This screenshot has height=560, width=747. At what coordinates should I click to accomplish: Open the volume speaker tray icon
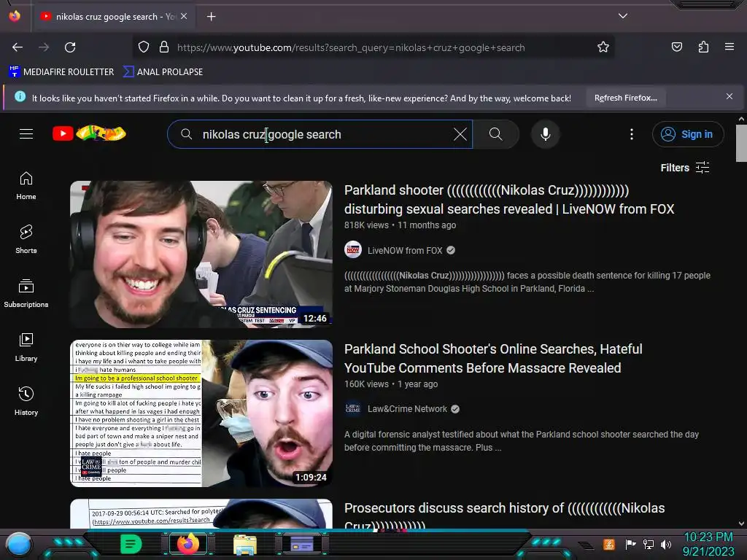666,544
